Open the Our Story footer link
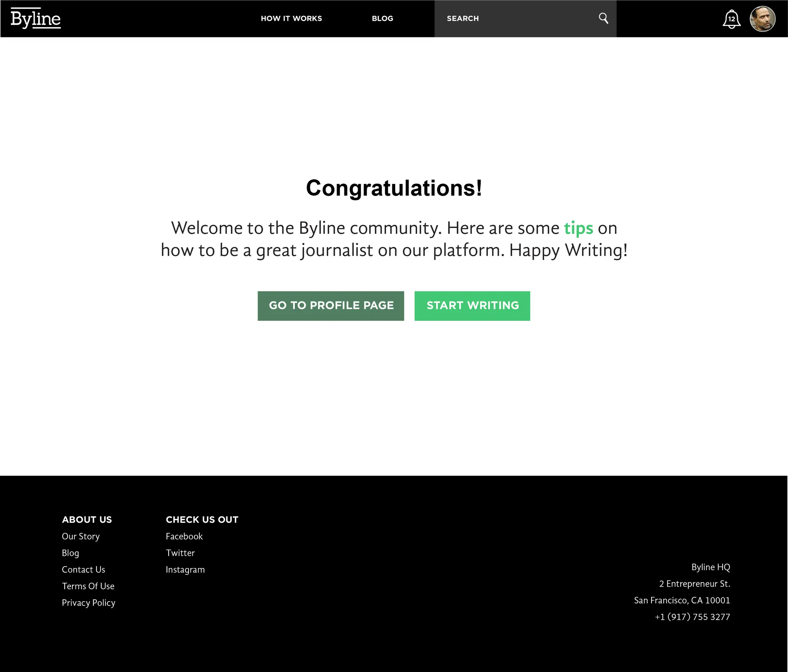Screen dimensions: 788x672 81,536
